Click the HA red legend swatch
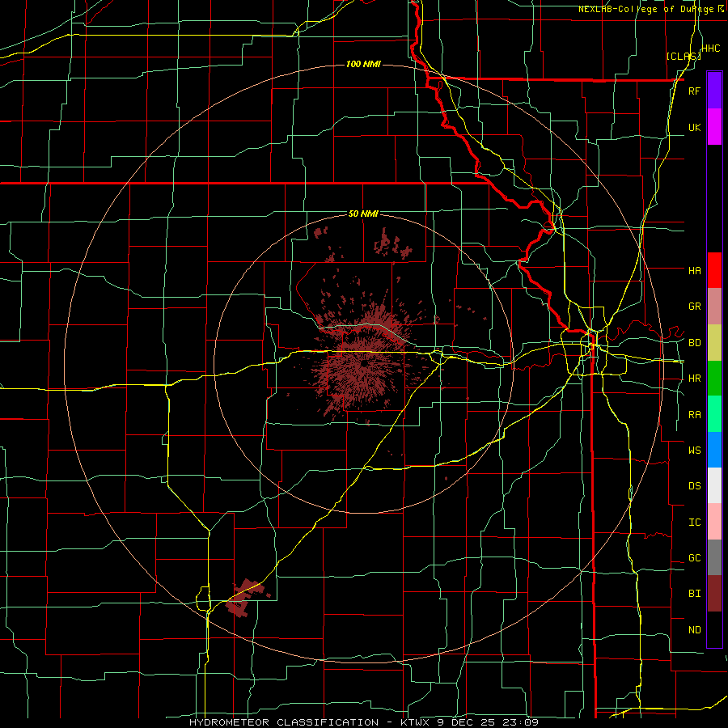Viewport: 728px width, 728px height. point(714,270)
